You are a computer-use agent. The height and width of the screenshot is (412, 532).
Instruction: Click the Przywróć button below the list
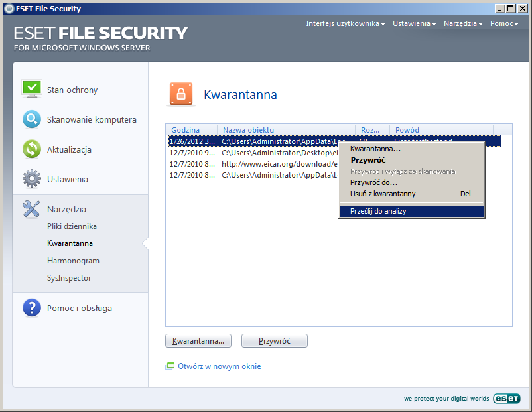tap(275, 341)
